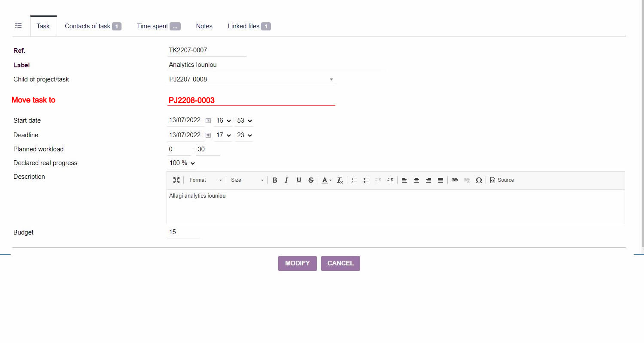The image size is (644, 343).
Task: View HTML with the Source button
Action: click(x=501, y=180)
